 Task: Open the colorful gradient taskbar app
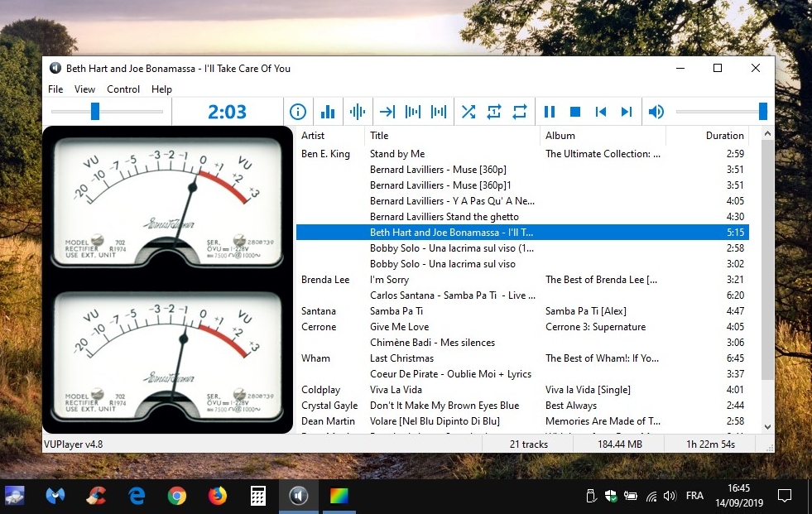[339, 496]
